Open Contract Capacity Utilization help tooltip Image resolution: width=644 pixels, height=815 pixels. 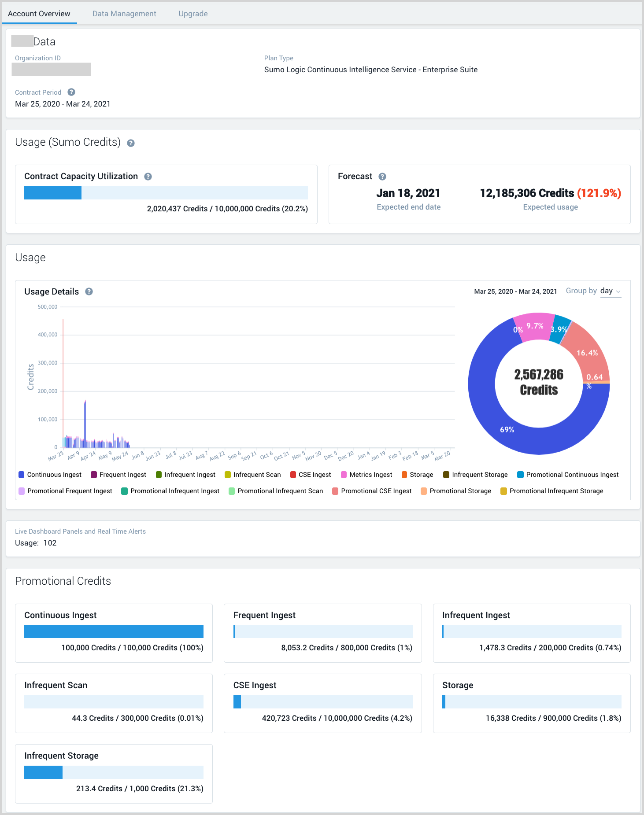coord(148,177)
